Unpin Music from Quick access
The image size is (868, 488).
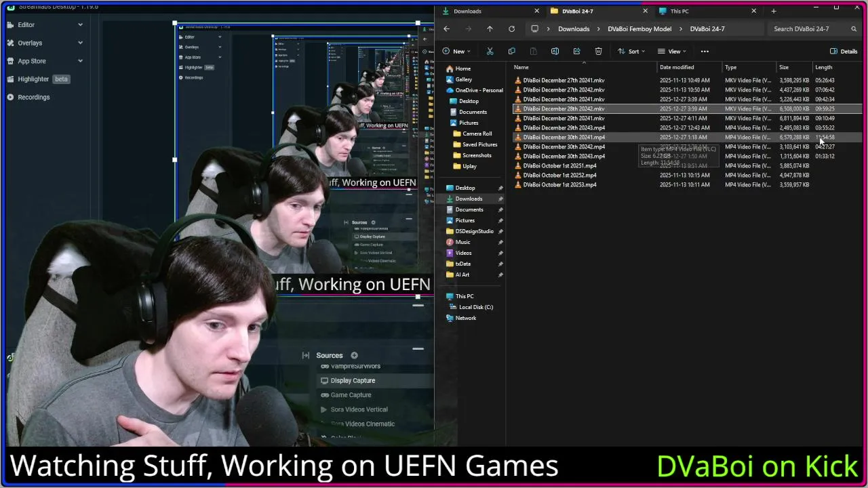pyautogui.click(x=500, y=242)
